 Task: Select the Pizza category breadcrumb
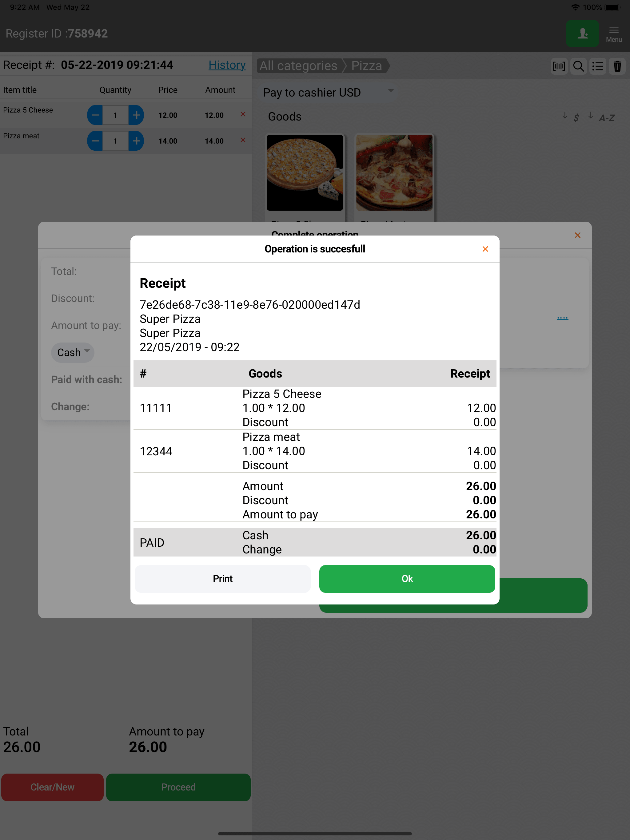366,66
